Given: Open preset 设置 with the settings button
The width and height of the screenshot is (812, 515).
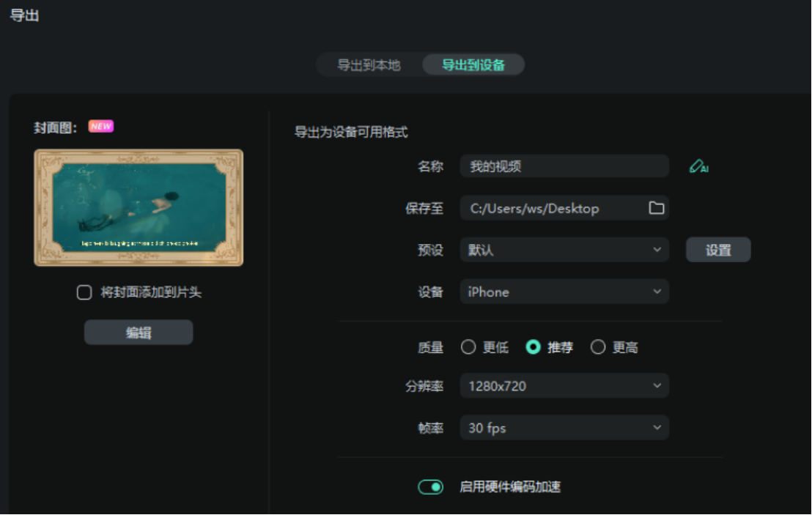Looking at the screenshot, I should pyautogui.click(x=717, y=249).
